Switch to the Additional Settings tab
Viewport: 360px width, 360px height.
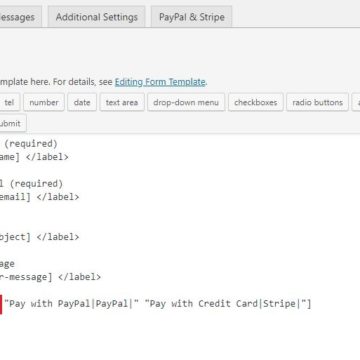97,17
